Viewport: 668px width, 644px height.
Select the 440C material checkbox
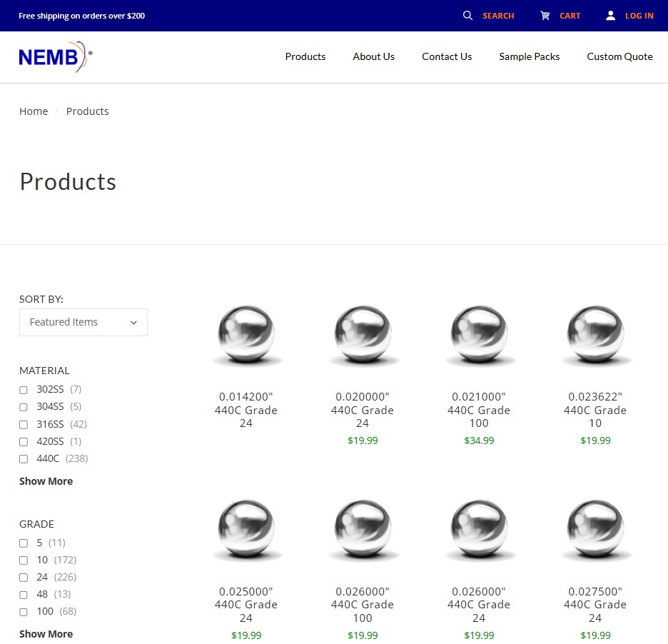[24, 459]
